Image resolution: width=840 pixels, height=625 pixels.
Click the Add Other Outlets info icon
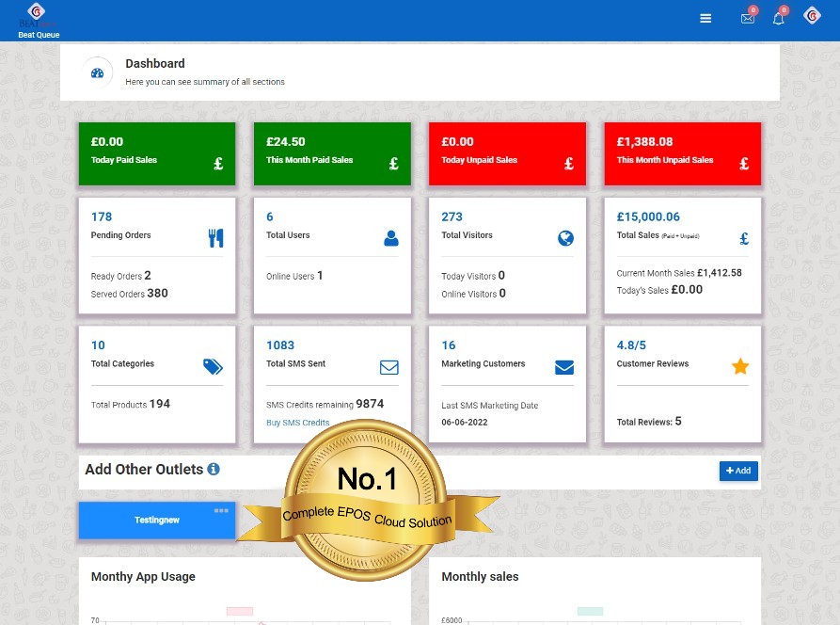(x=214, y=469)
